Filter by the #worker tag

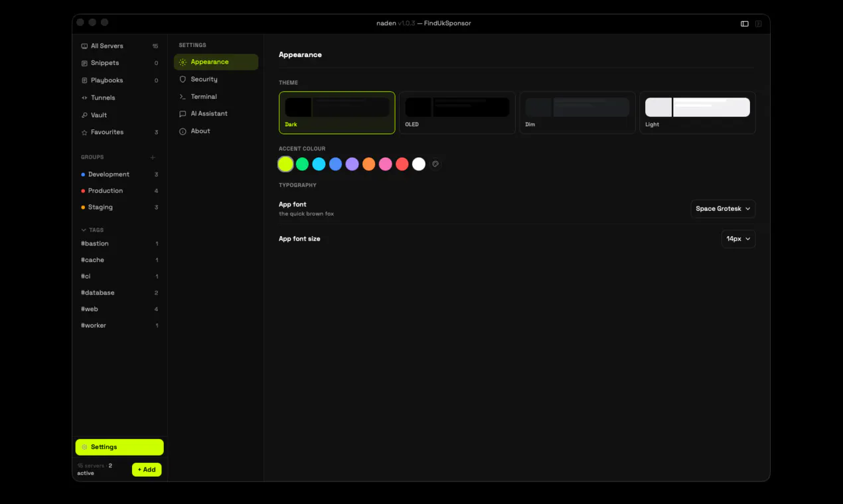pyautogui.click(x=119, y=326)
